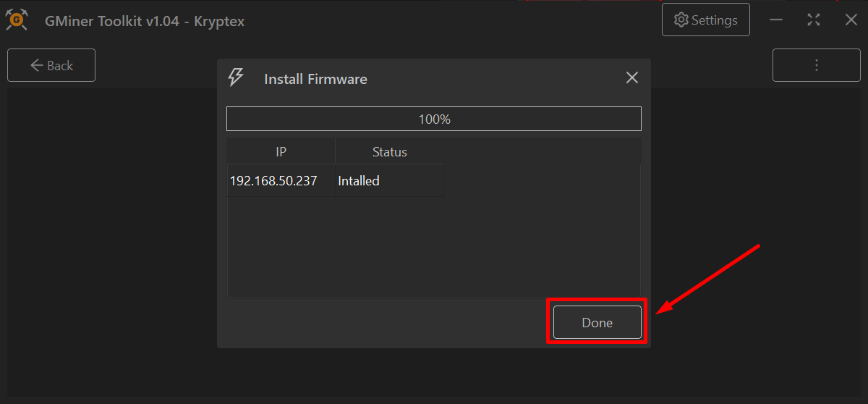Click the Done button
The height and width of the screenshot is (404, 868).
coord(597,323)
